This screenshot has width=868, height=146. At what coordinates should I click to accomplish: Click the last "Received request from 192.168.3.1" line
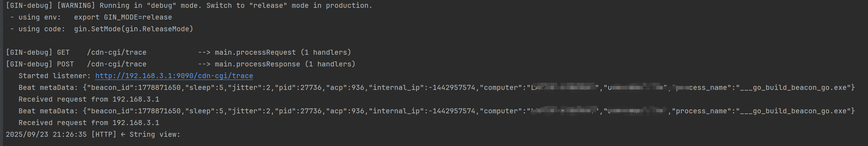tap(89, 123)
